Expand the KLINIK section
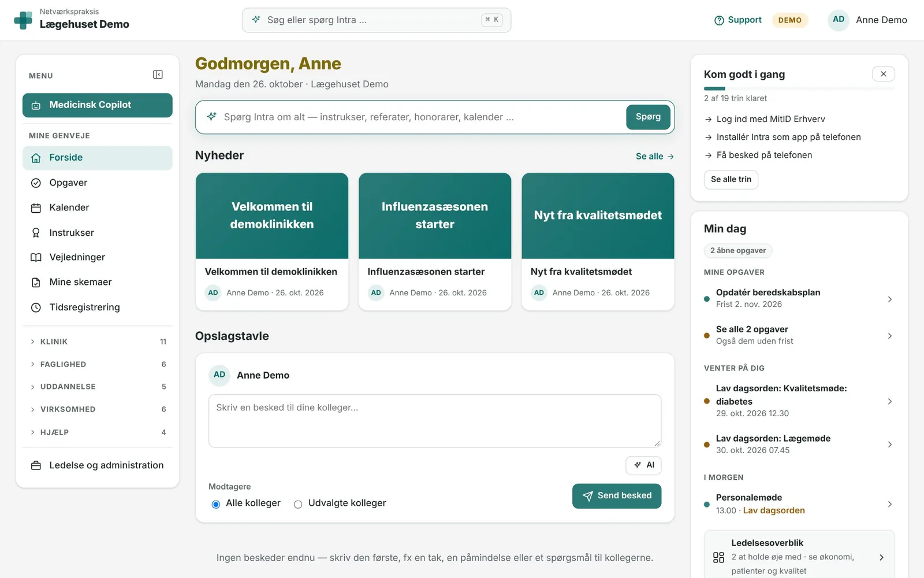 point(98,342)
